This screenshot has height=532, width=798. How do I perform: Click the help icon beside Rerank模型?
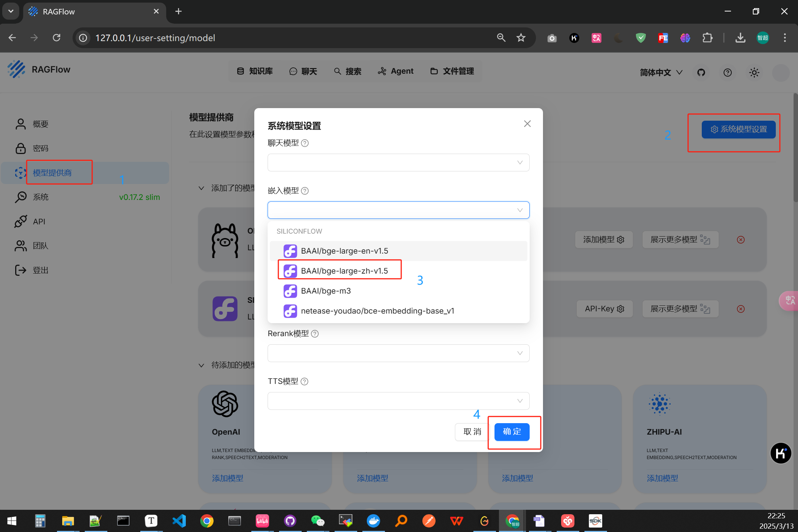tap(315, 334)
